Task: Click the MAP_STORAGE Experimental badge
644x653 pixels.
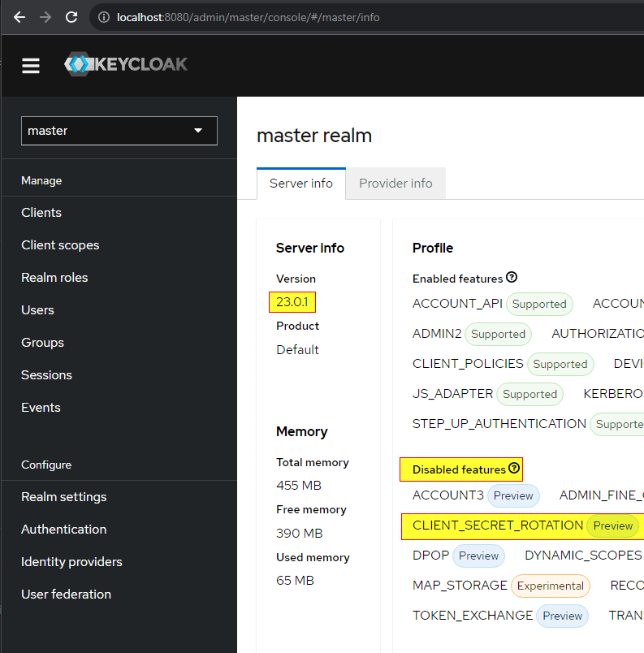Action: click(x=551, y=586)
